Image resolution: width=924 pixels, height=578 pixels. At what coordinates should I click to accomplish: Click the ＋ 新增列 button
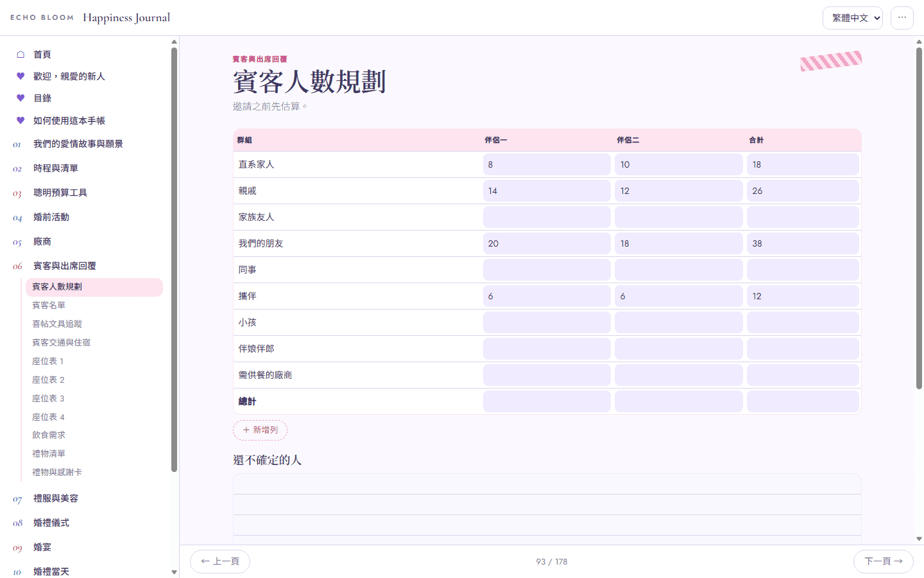[260, 430]
